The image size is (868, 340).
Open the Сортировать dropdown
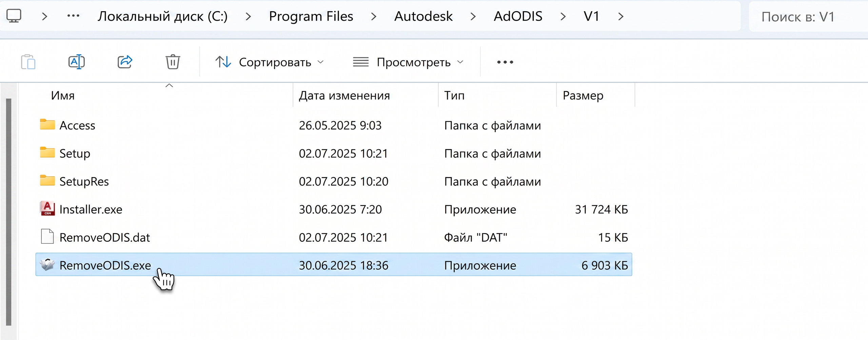click(270, 62)
